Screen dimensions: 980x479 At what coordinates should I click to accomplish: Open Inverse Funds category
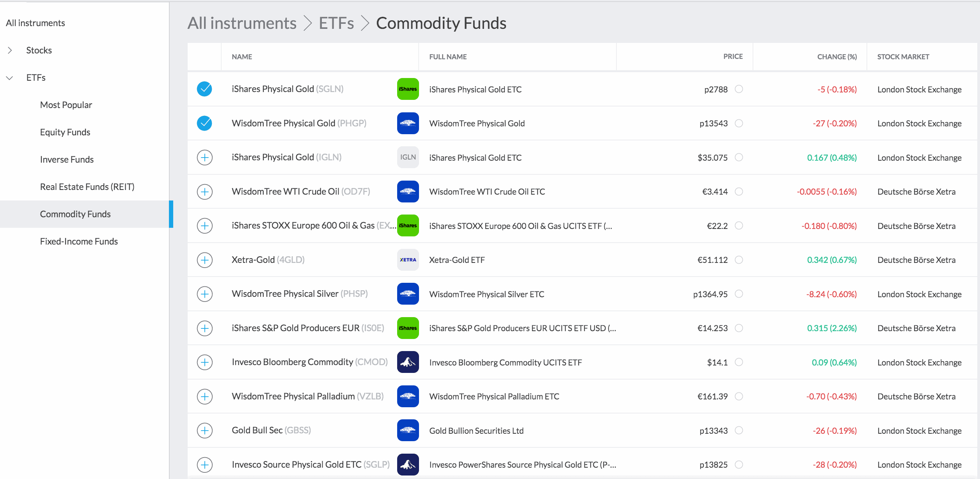(x=67, y=160)
